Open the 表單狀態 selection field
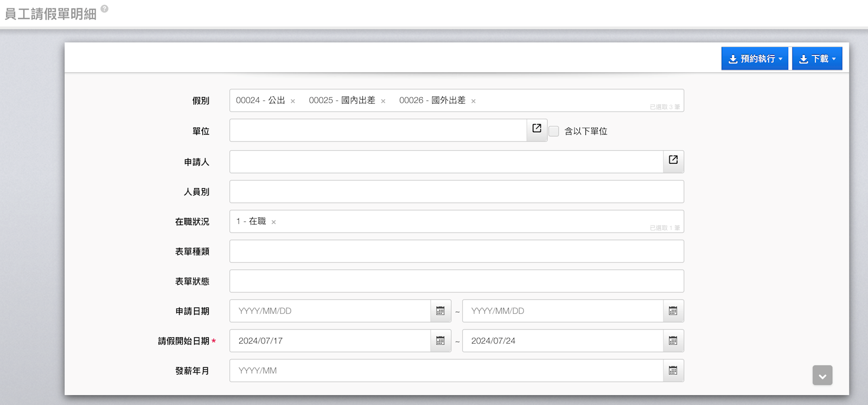 456,281
